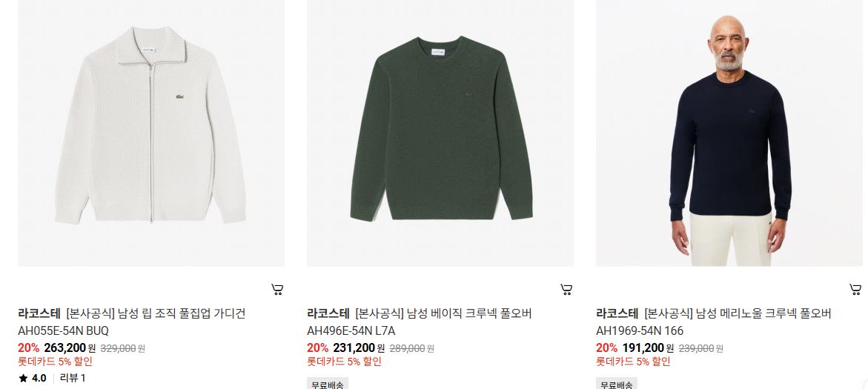Click the 4.0 star rating
Viewport: 868px width, 389px height.
pyautogui.click(x=32, y=379)
